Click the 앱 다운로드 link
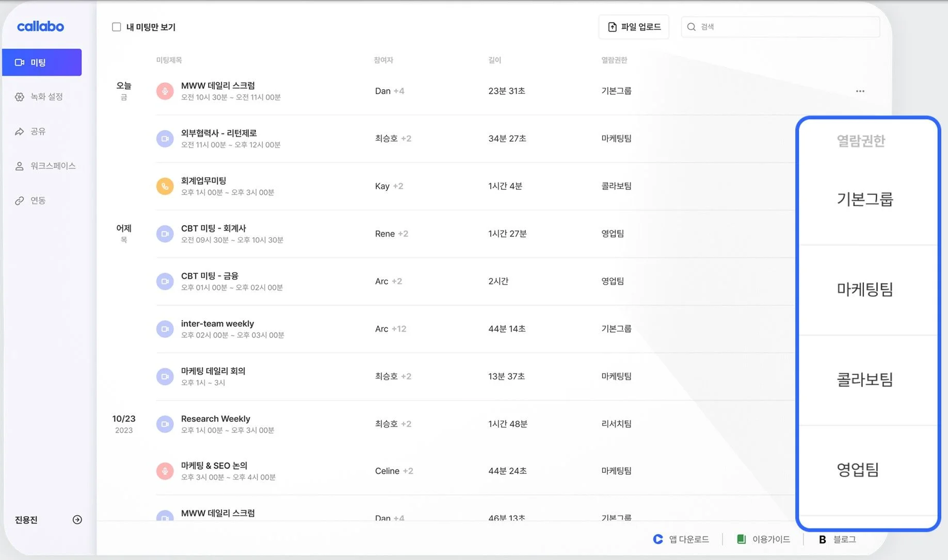Image resolution: width=948 pixels, height=560 pixels. pos(681,539)
